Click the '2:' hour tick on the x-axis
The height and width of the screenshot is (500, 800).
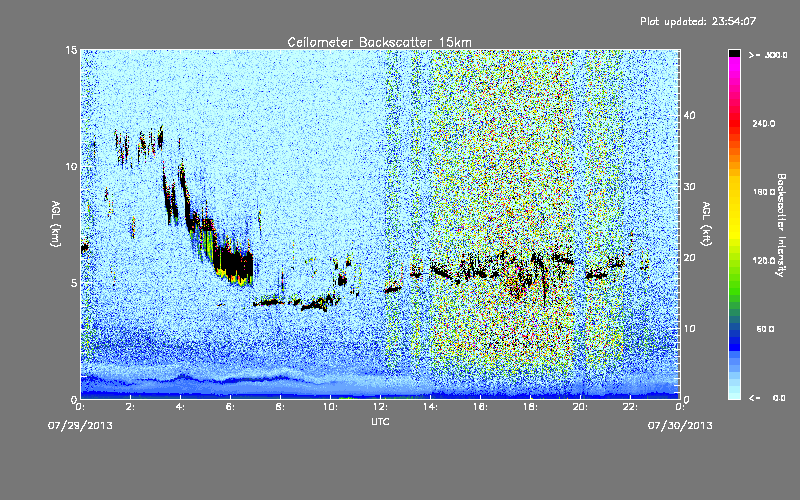coord(131,407)
